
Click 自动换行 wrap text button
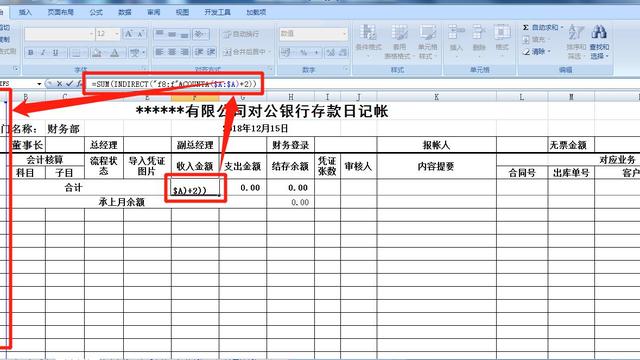[x=241, y=34]
